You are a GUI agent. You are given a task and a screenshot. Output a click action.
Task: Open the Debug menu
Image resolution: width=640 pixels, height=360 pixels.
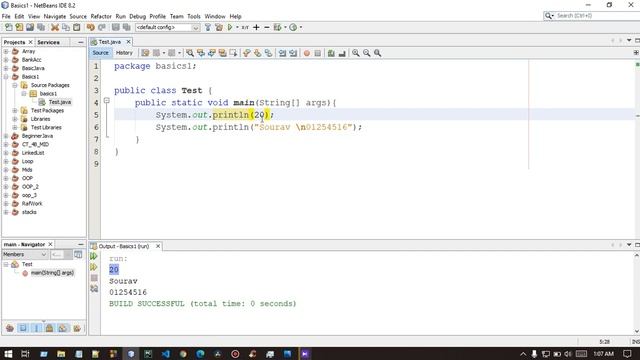pos(138,16)
